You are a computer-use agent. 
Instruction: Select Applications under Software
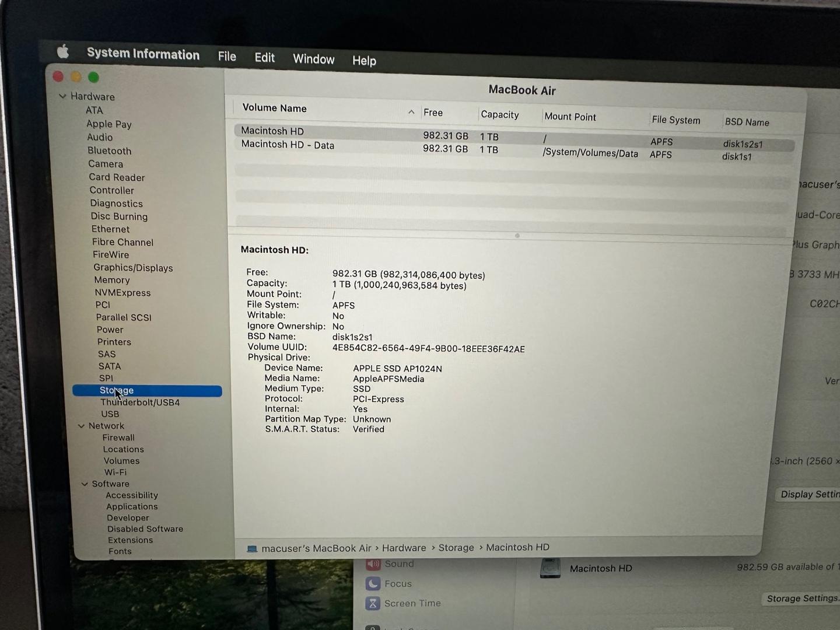(132, 507)
